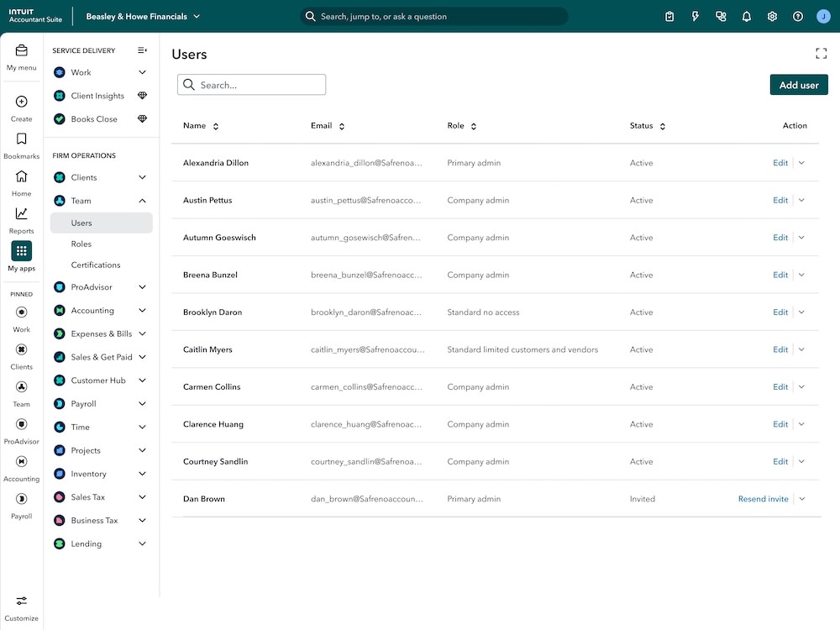Toggle sort order on the Status column
Image resolution: width=840 pixels, height=630 pixels.
tap(662, 125)
